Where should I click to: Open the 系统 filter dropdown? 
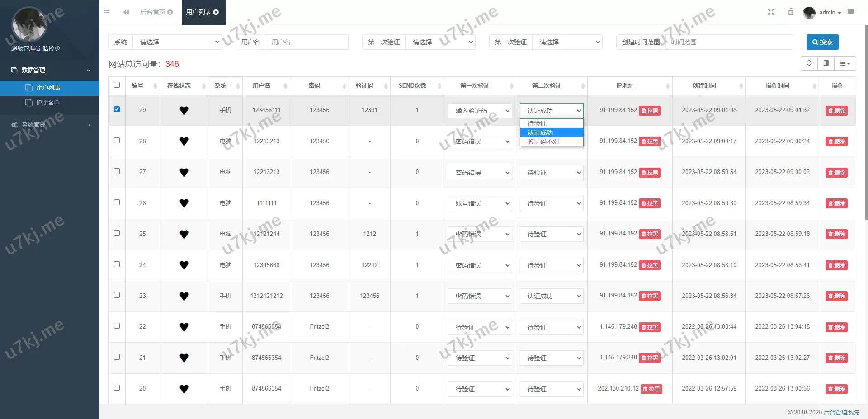[x=179, y=42]
